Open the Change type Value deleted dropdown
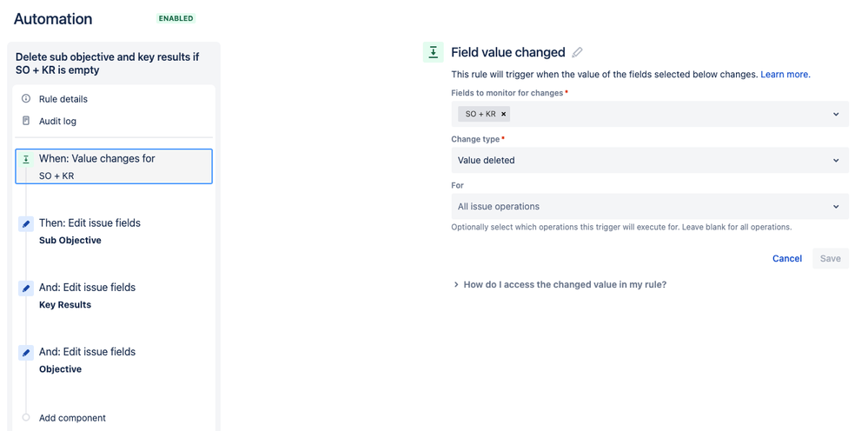This screenshot has width=868, height=431. point(650,161)
